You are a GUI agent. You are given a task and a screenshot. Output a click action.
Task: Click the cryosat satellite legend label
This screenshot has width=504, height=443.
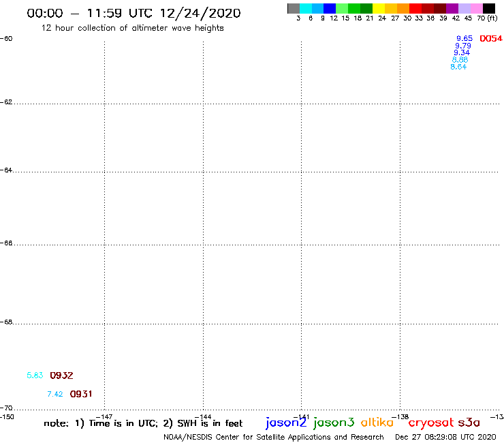431,423
